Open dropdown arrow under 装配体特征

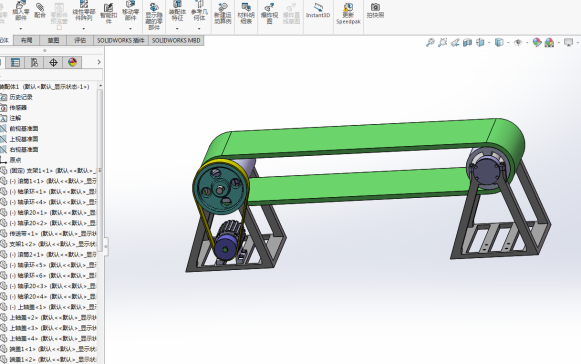177,29
